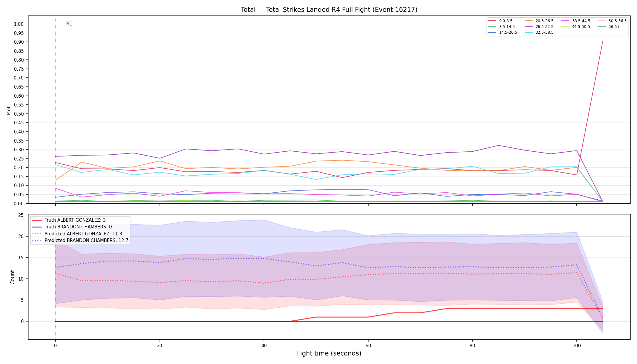
Task: Click the 100 tick on the fight-time axis
Action: pyautogui.click(x=576, y=345)
